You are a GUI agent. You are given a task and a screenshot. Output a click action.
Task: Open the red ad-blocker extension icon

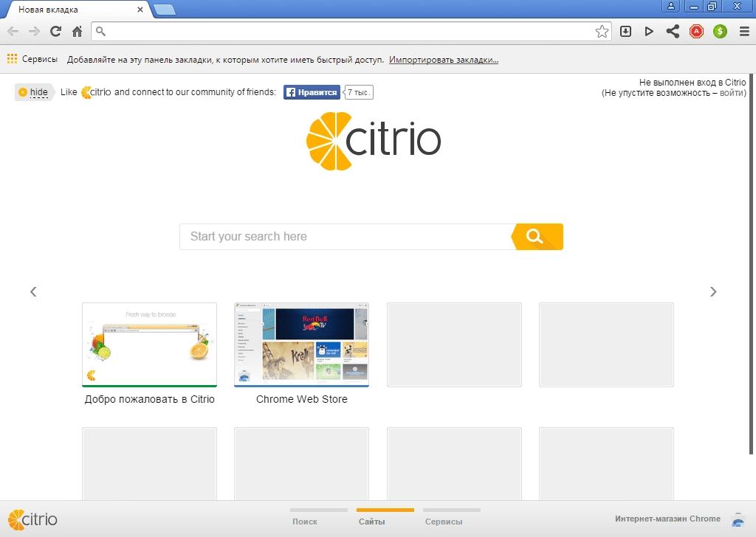696,32
